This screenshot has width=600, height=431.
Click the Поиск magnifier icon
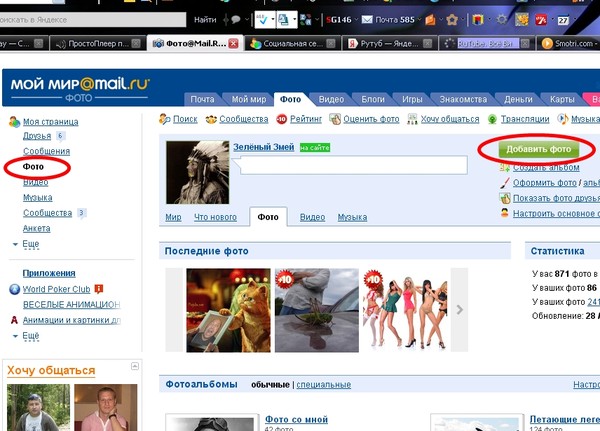pyautogui.click(x=165, y=119)
